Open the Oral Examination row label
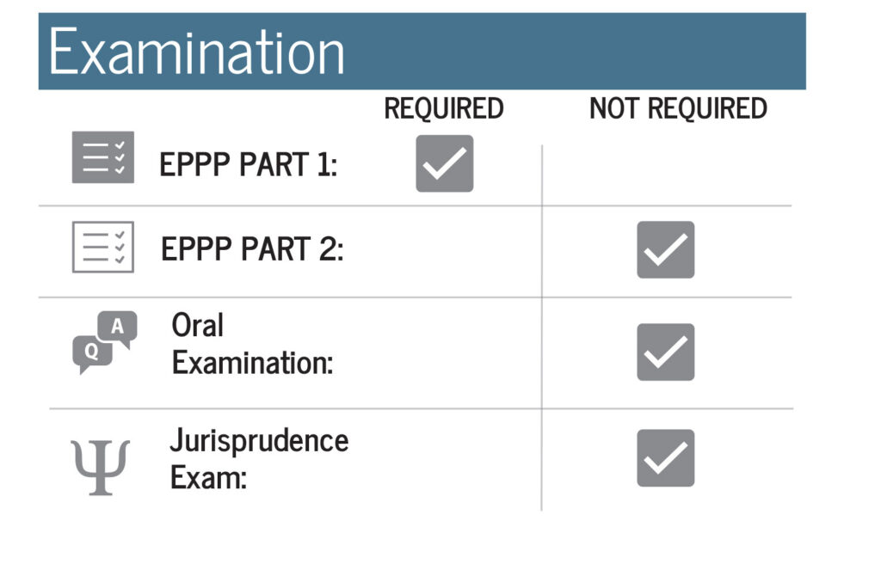The height and width of the screenshot is (588, 881). point(251,344)
